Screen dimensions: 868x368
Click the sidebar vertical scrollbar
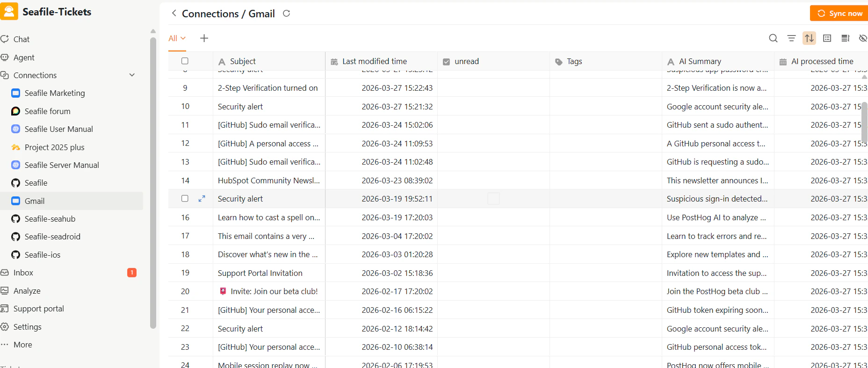(153, 182)
